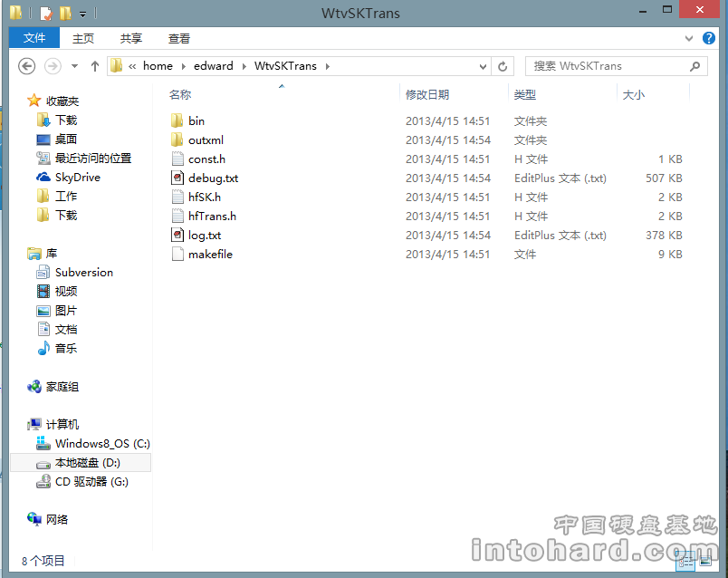
Task: Open 桌面 desktop in favorites
Action: click(66, 139)
